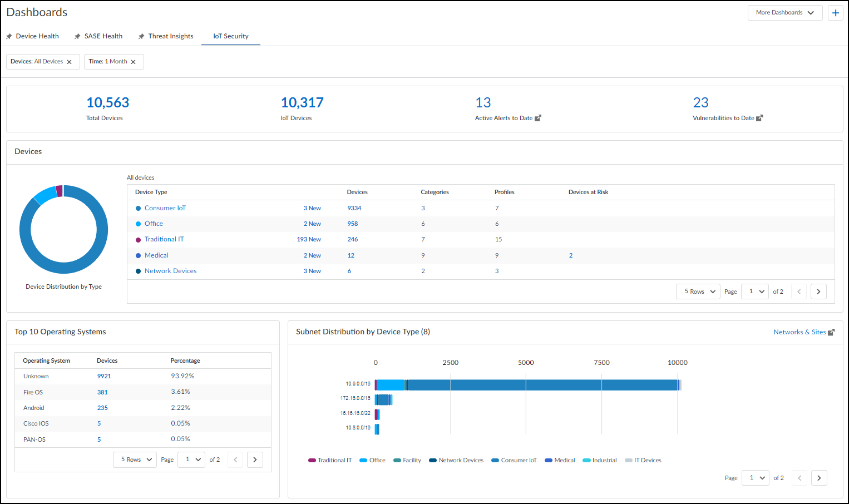Open the More Dashboards dropdown
Viewport: 849px width, 504px height.
click(784, 13)
